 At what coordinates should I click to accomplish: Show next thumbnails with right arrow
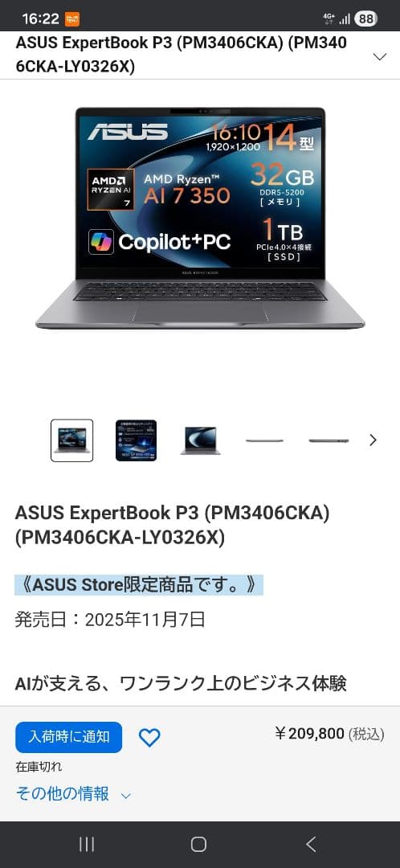373,440
